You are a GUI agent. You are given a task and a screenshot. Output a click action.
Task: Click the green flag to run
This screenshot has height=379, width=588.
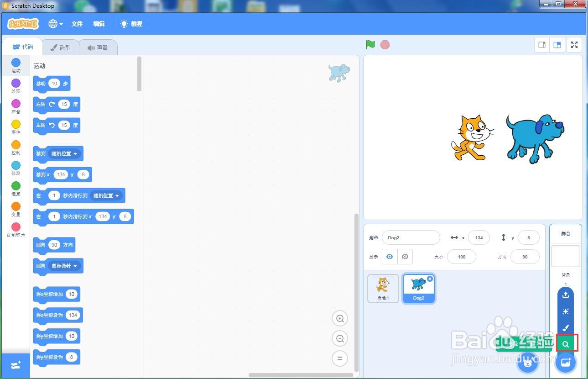[370, 45]
